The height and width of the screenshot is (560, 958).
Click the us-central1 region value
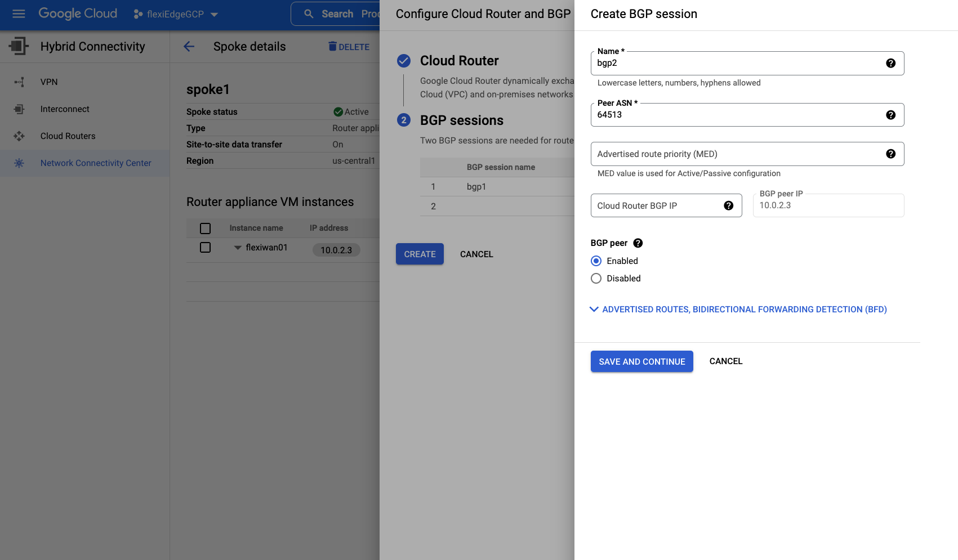[354, 161]
